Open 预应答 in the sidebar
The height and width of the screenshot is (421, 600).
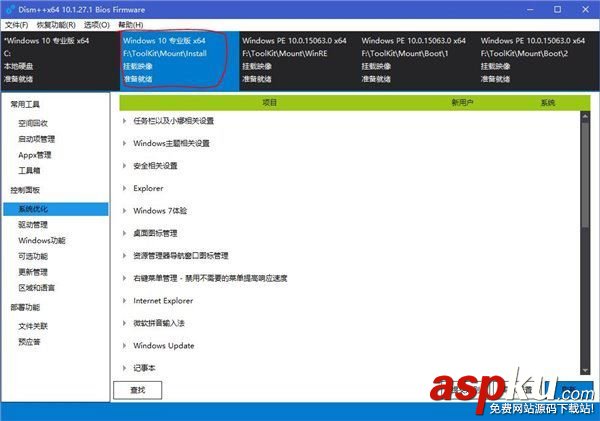(29, 342)
